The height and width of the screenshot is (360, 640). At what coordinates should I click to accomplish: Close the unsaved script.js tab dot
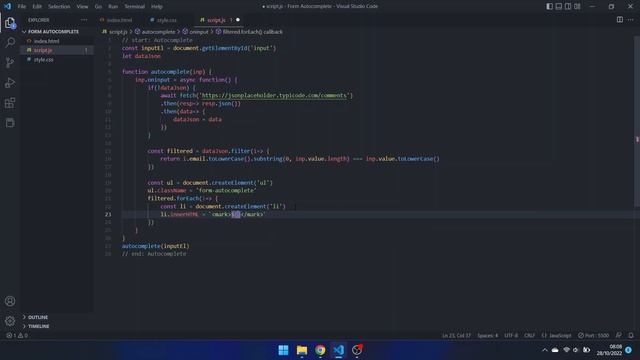[x=238, y=20]
